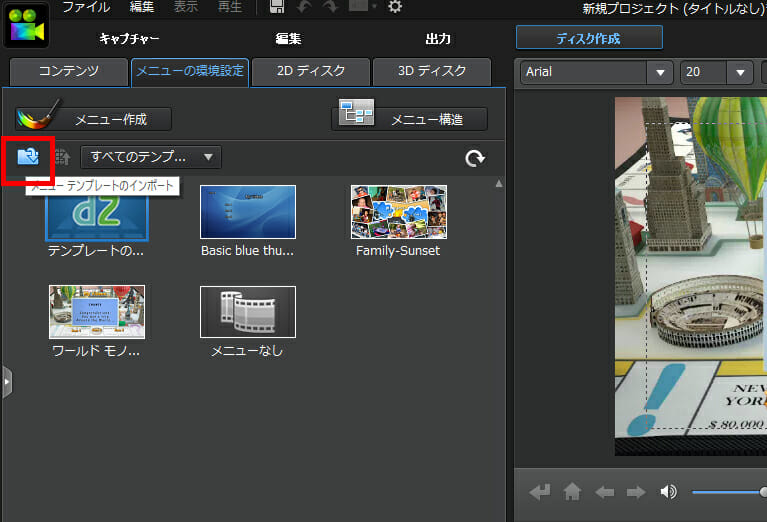Open the 表示 menu
767x522 pixels.
[x=186, y=7]
